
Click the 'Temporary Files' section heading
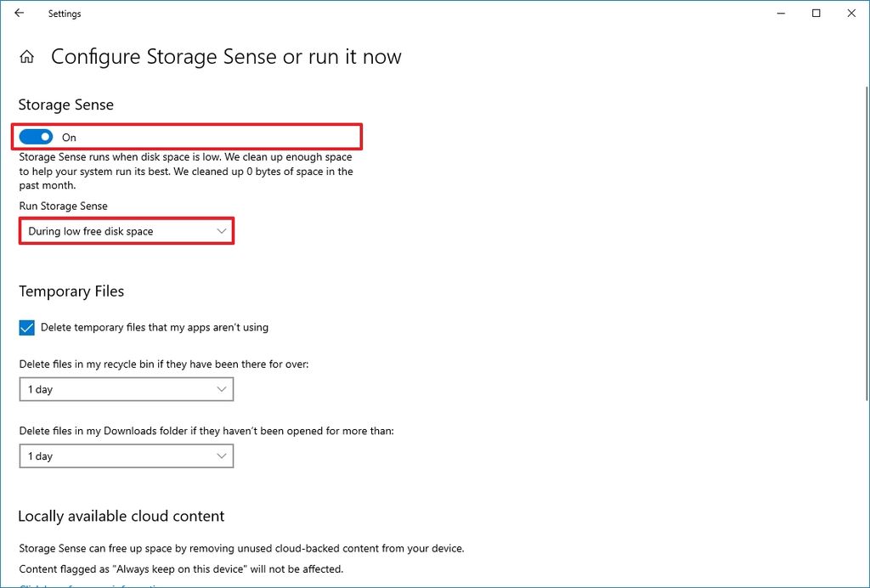coord(71,291)
